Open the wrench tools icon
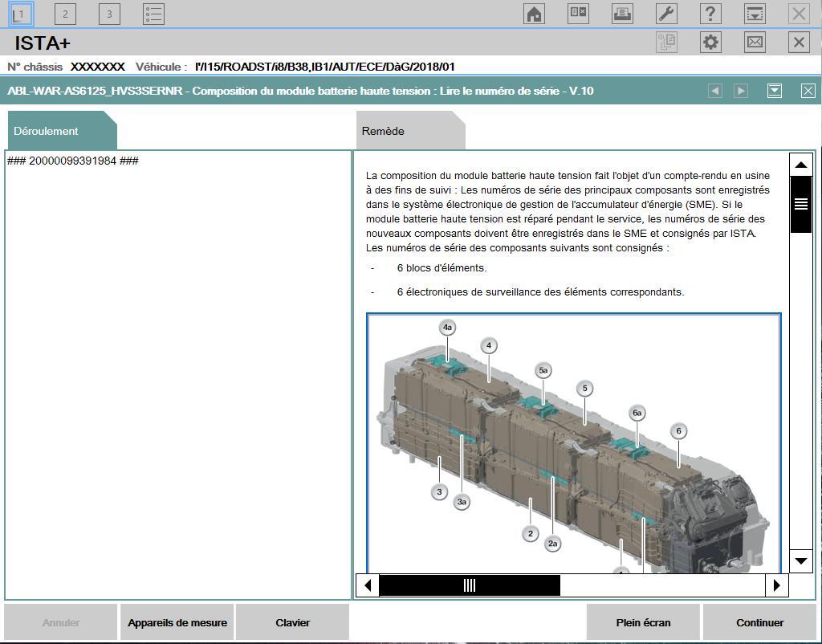Image resolution: width=822 pixels, height=644 pixels. [x=666, y=14]
